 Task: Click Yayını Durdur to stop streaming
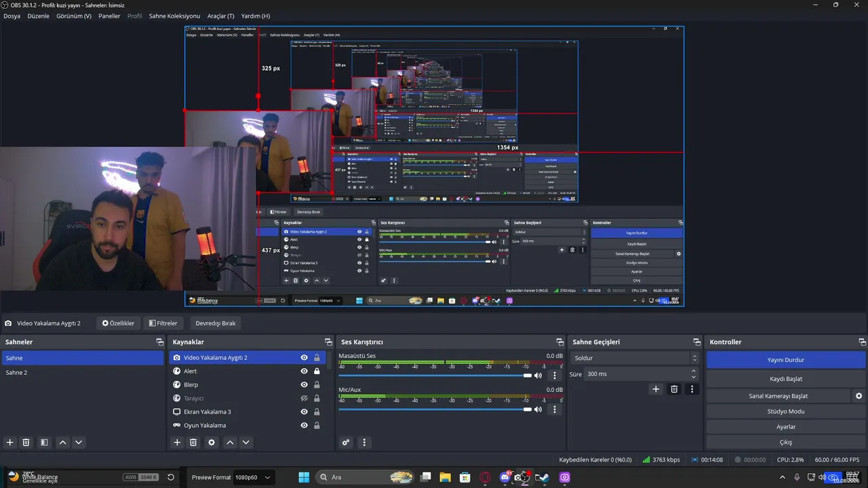pyautogui.click(x=786, y=360)
